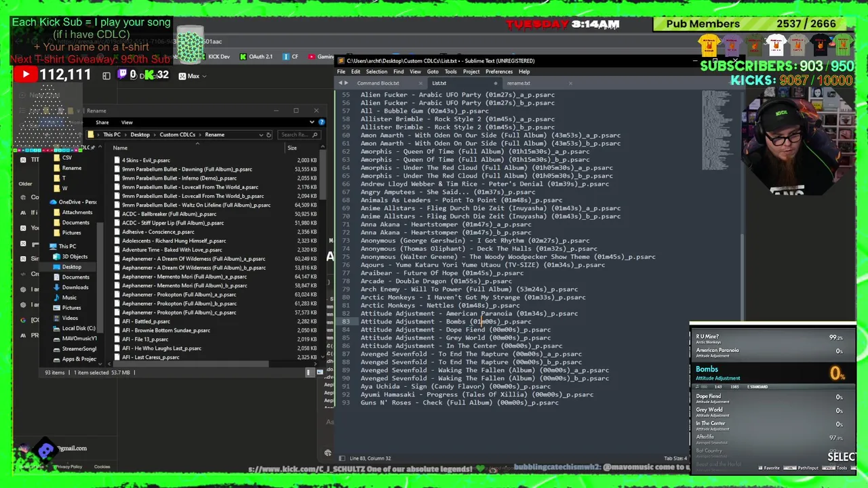Open the Help menu in Sublime Text

pos(524,72)
